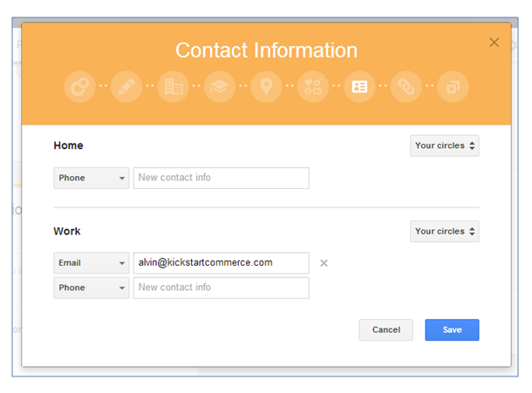Expand the Work Phone type dropdown
Screen dimensions: 532x393
pos(92,288)
